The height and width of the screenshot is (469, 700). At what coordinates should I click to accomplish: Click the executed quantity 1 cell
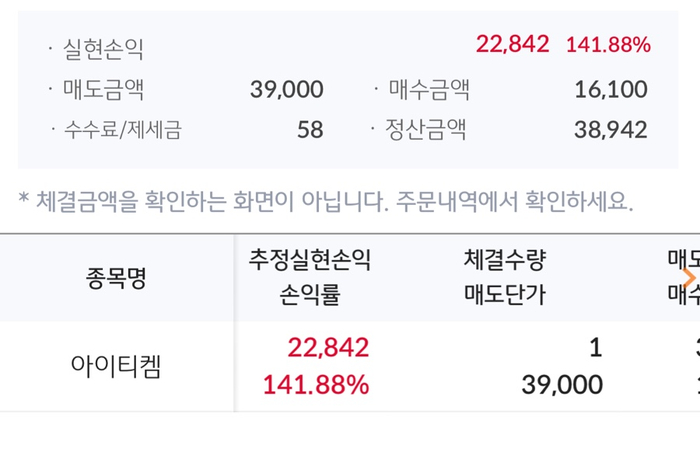595,347
